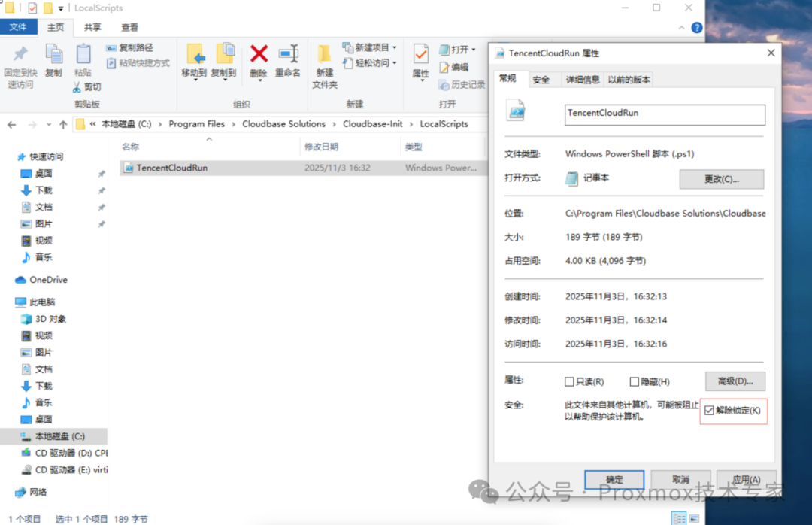
Task: Click the 剪切 (Cut) scissors icon
Action: click(x=75, y=86)
